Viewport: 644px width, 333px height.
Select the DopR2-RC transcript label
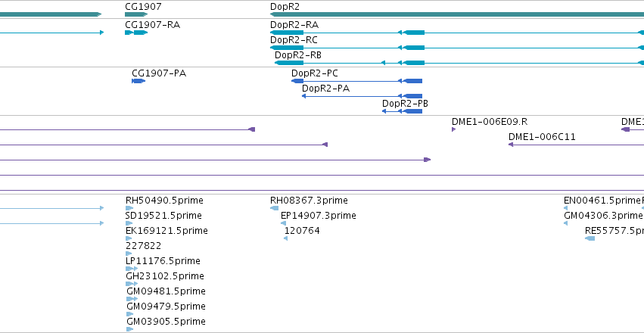294,40
